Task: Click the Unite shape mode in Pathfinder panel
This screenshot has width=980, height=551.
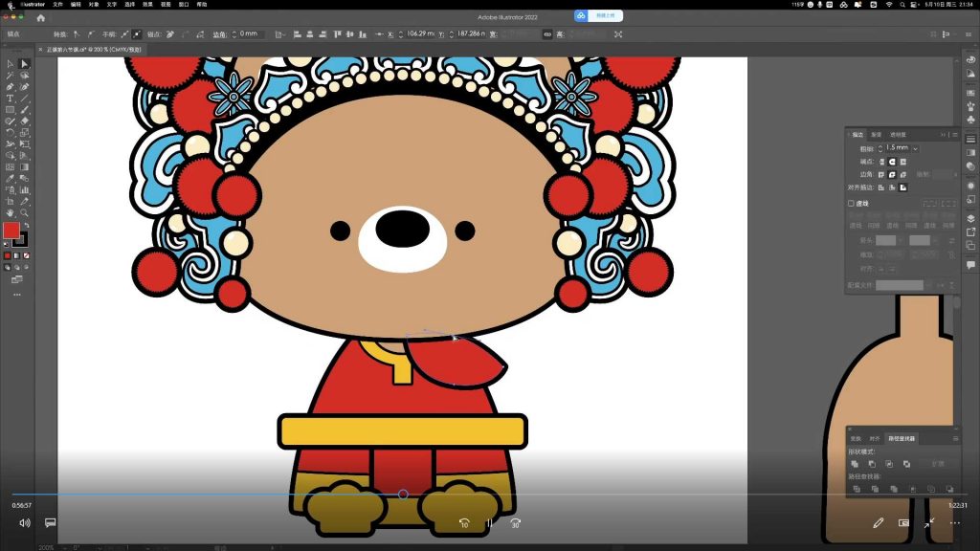Action: coord(856,464)
